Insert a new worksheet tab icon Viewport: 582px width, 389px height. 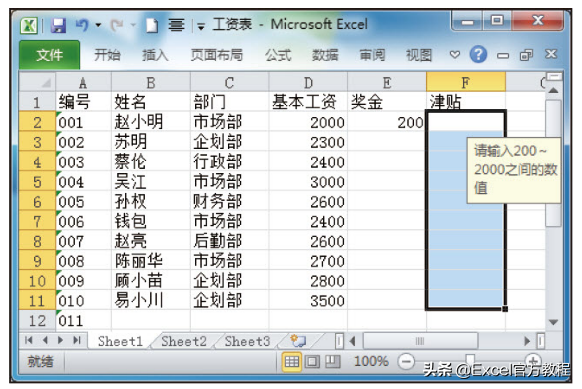(x=298, y=340)
